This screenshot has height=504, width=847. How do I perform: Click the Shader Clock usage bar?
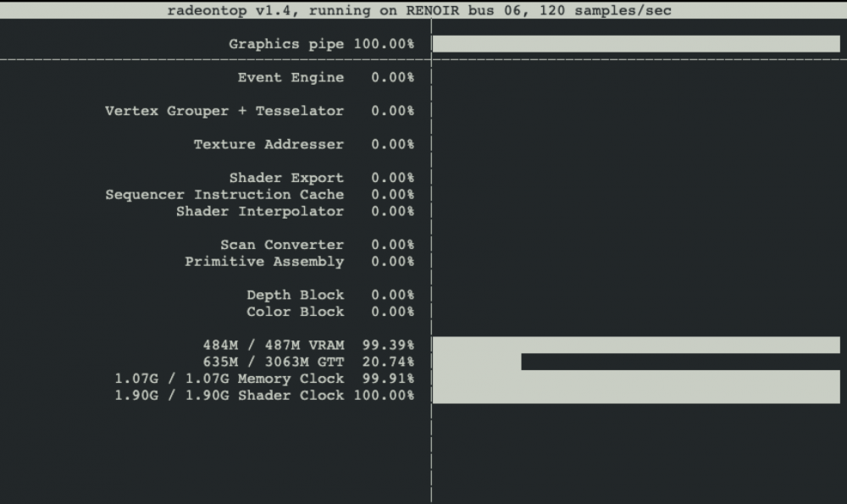pyautogui.click(x=636, y=396)
